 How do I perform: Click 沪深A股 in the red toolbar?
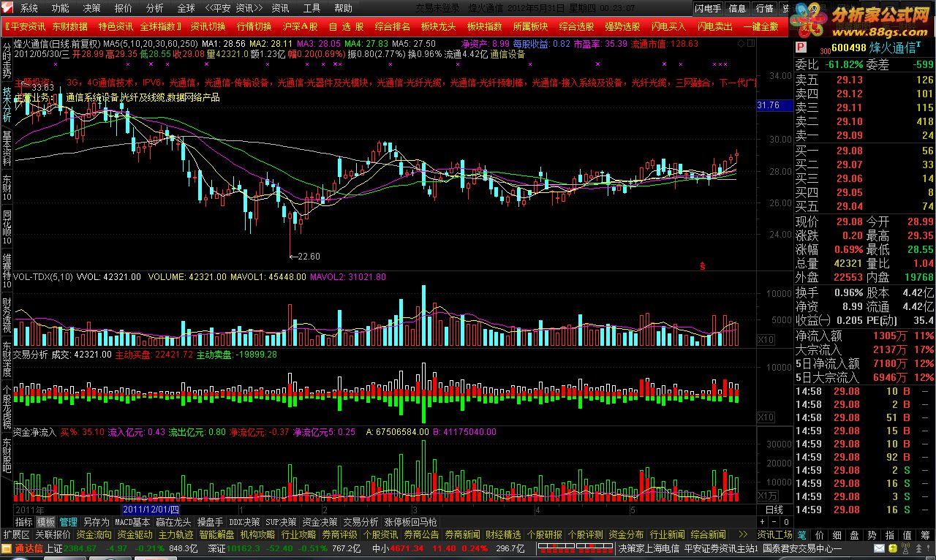pos(300,26)
